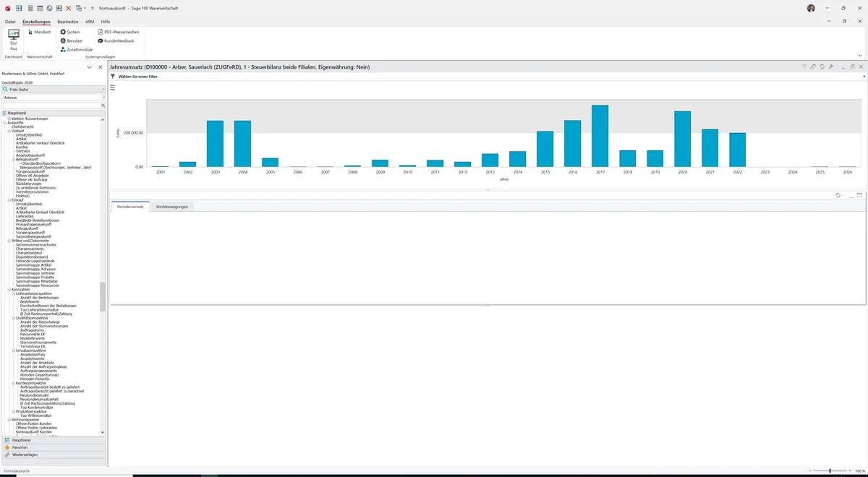Open the Adresse search type dropdown
Image resolution: width=868 pixels, height=477 pixels.
point(103,98)
